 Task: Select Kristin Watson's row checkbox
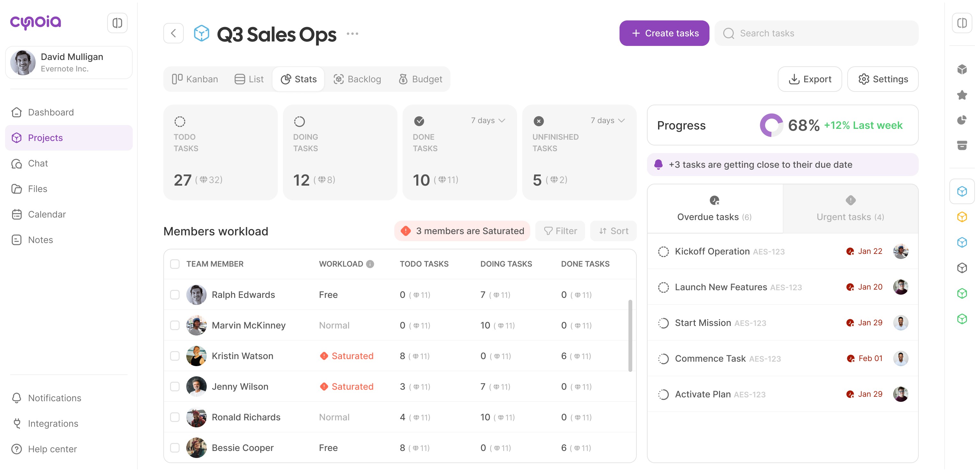pyautogui.click(x=174, y=356)
